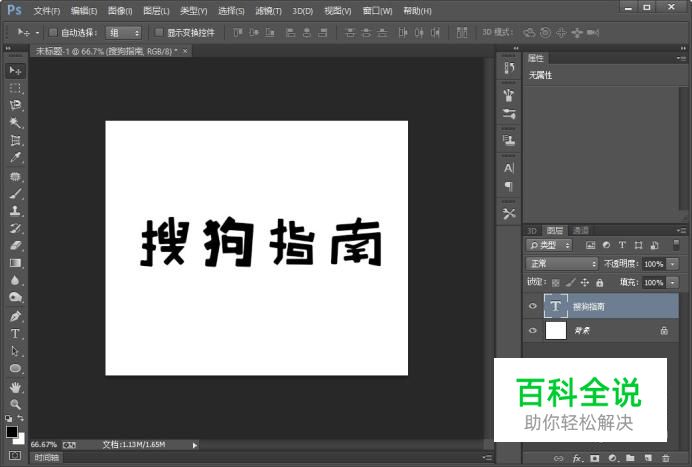The width and height of the screenshot is (692, 467).
Task: Select the 背景 layer thumbnail
Action: pos(556,330)
